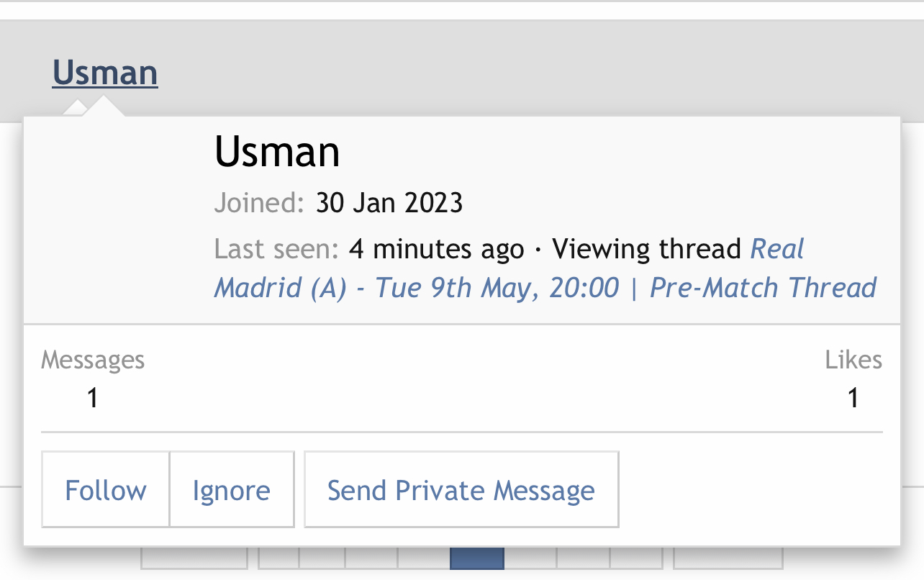Image resolution: width=924 pixels, height=580 pixels.
Task: Click the joined date 30 Jan 2023
Action: [x=389, y=204]
